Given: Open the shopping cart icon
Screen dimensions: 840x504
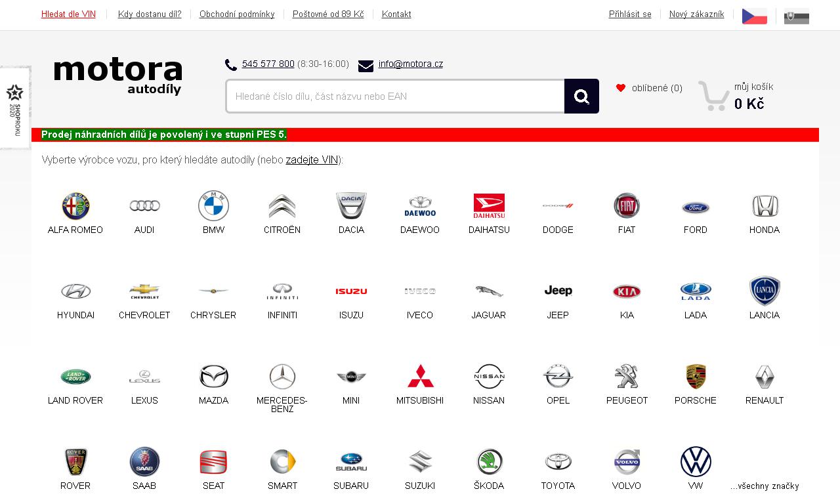Looking at the screenshot, I should click(x=713, y=96).
